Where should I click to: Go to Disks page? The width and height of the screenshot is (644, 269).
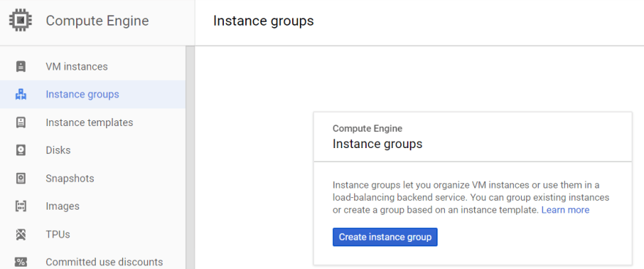point(92,150)
